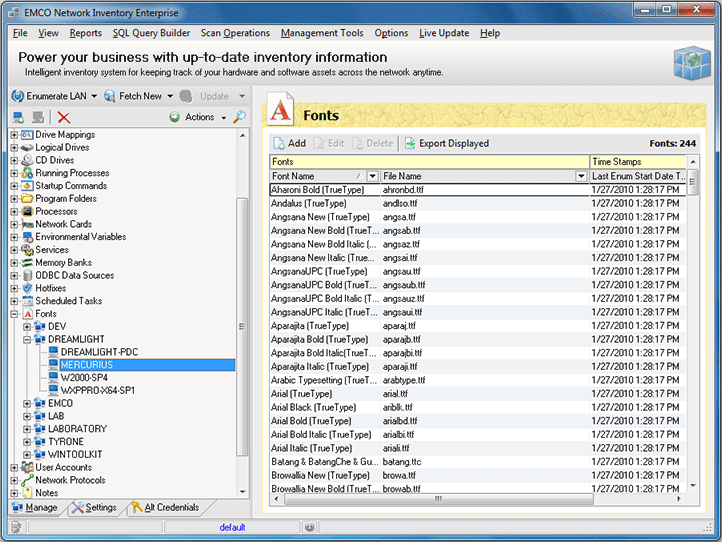Open the Scan Operations menu
722x542 pixels.
(x=235, y=33)
